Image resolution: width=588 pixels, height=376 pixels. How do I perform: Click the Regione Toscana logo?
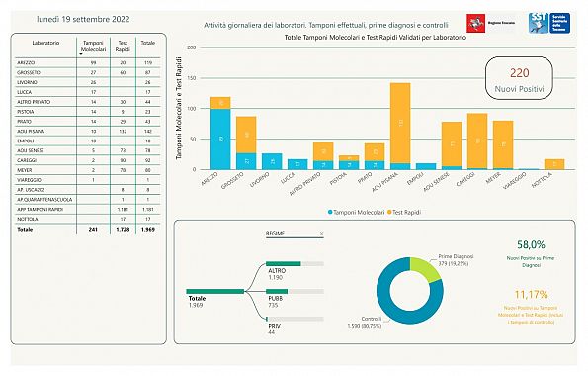(491, 24)
